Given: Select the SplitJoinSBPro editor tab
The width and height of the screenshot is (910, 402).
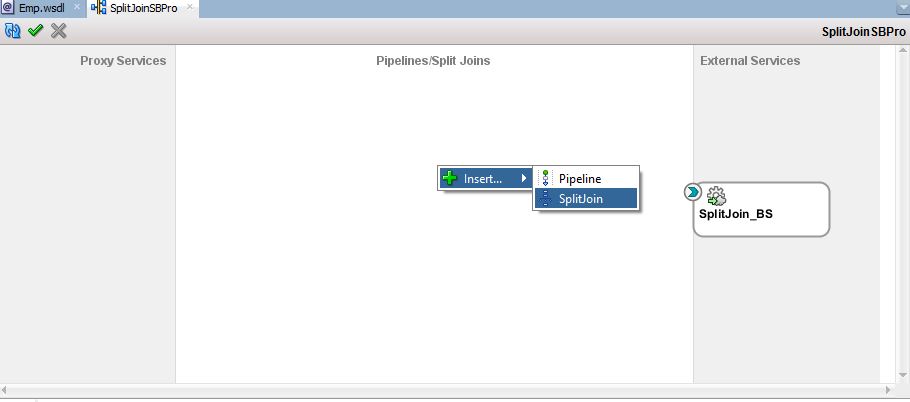Looking at the screenshot, I should [x=143, y=9].
